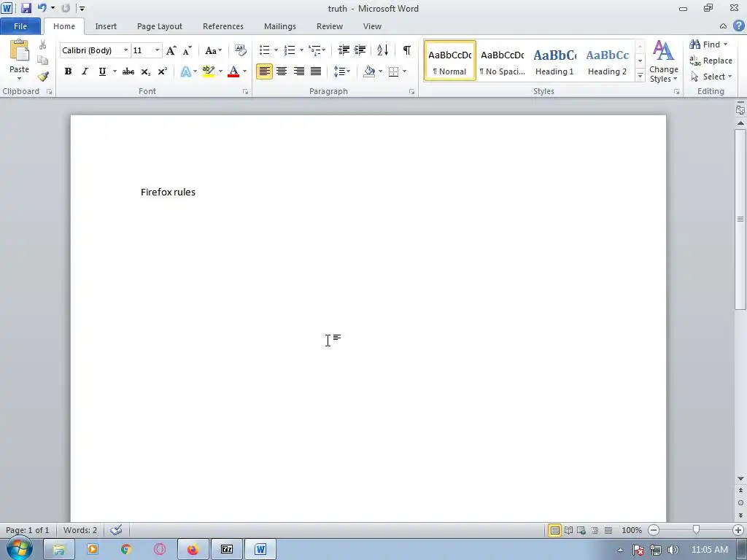Image resolution: width=747 pixels, height=560 pixels.
Task: Click the Replace button
Action: [x=711, y=61]
